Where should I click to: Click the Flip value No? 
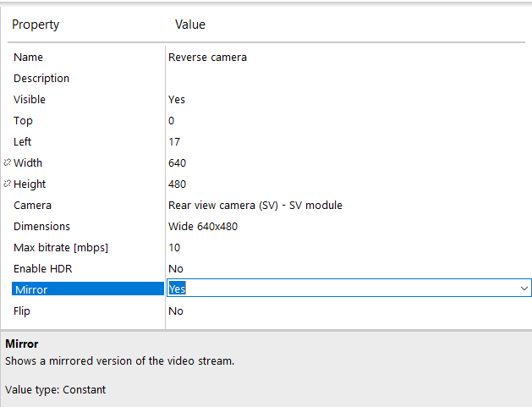[176, 311]
